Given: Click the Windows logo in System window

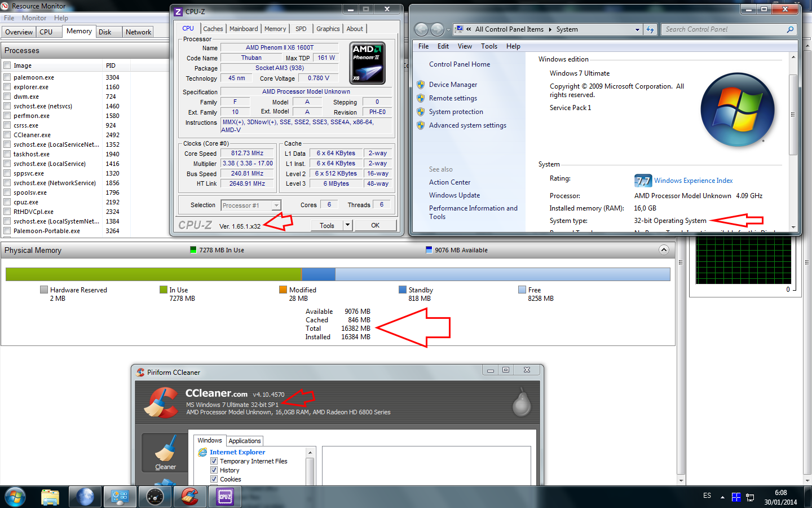Looking at the screenshot, I should [738, 110].
